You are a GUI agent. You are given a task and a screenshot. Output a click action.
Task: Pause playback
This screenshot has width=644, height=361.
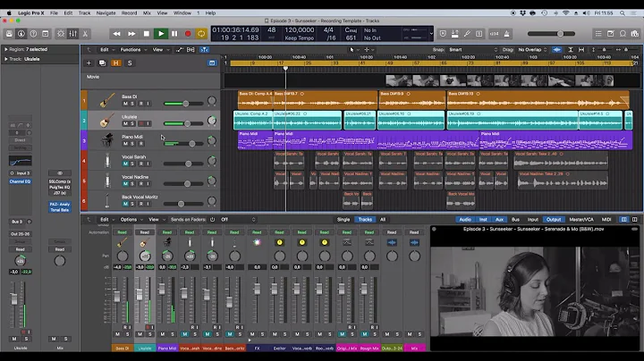click(x=174, y=34)
